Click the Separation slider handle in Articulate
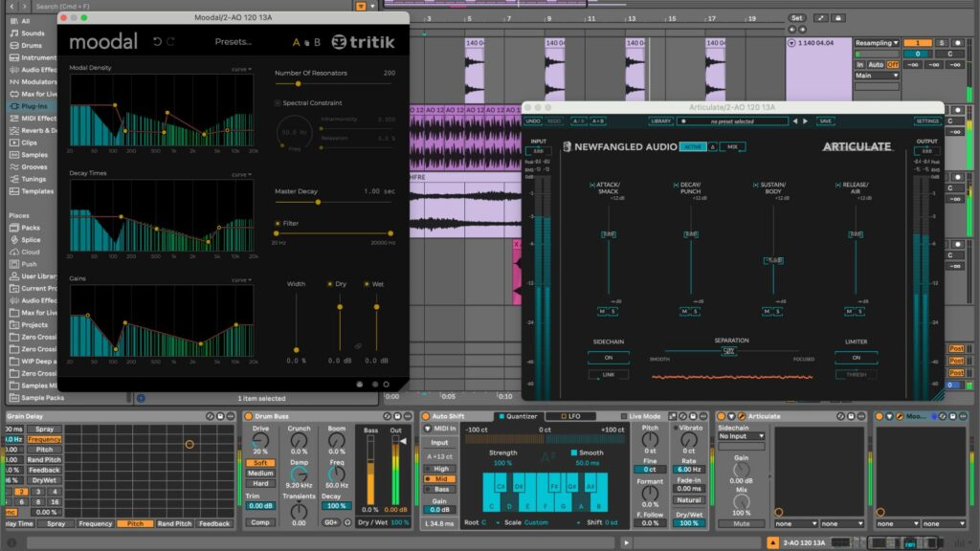The image size is (980, 551). 728,351
